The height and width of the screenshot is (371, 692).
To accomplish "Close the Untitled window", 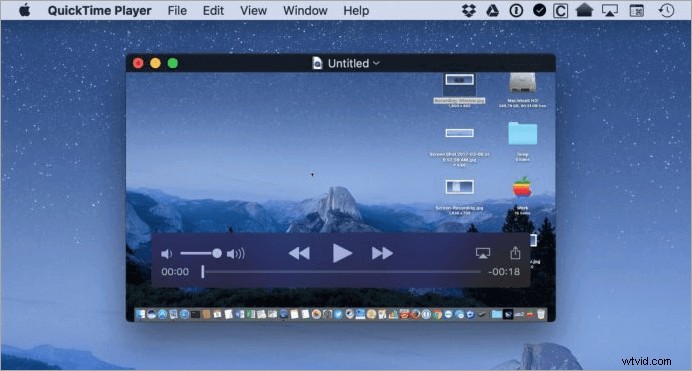I will [x=138, y=63].
